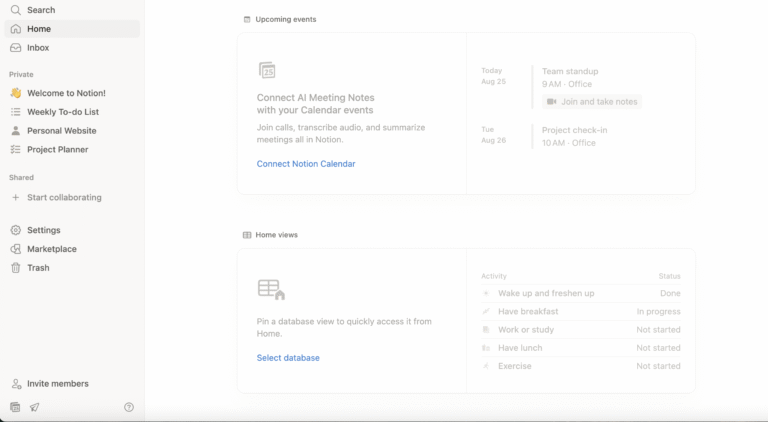Screen dimensions: 768x422
Task: Click the plus icon beside Start collaborating
Action: (16, 197)
